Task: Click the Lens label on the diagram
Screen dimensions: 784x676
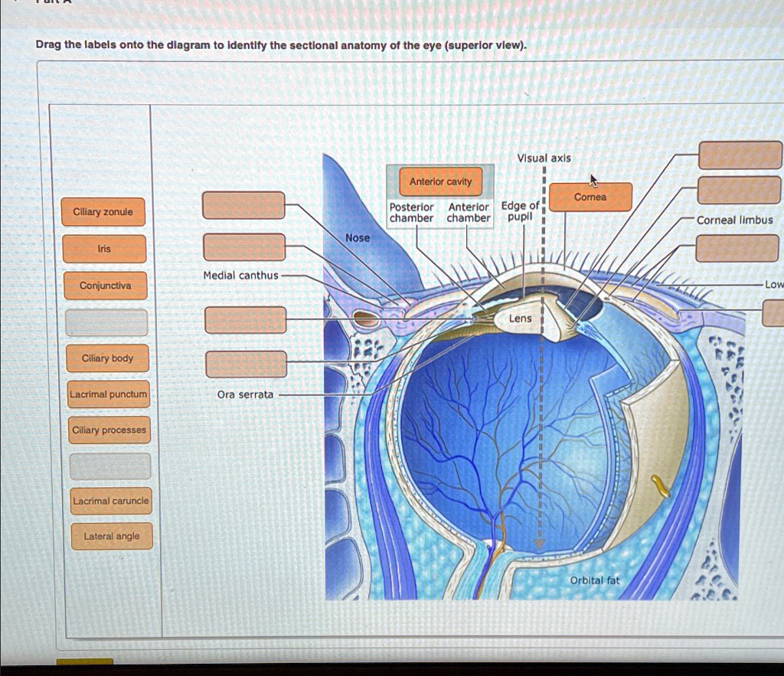Action: (x=519, y=318)
